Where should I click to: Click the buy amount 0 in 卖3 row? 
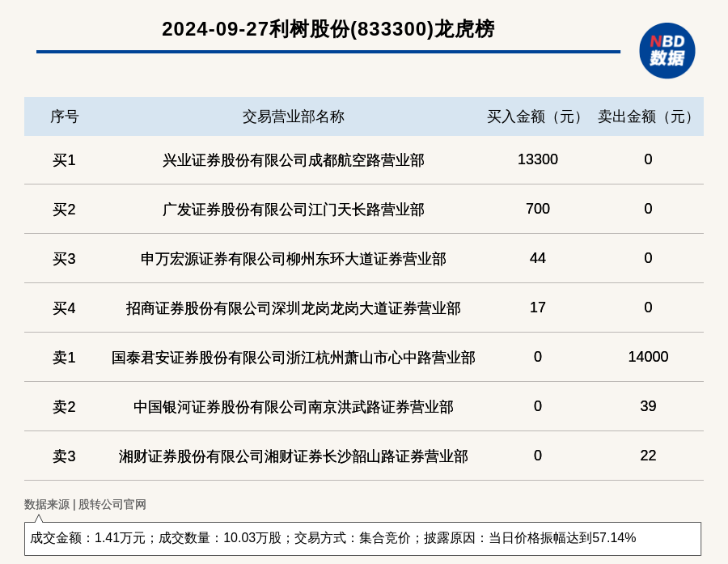click(538, 455)
